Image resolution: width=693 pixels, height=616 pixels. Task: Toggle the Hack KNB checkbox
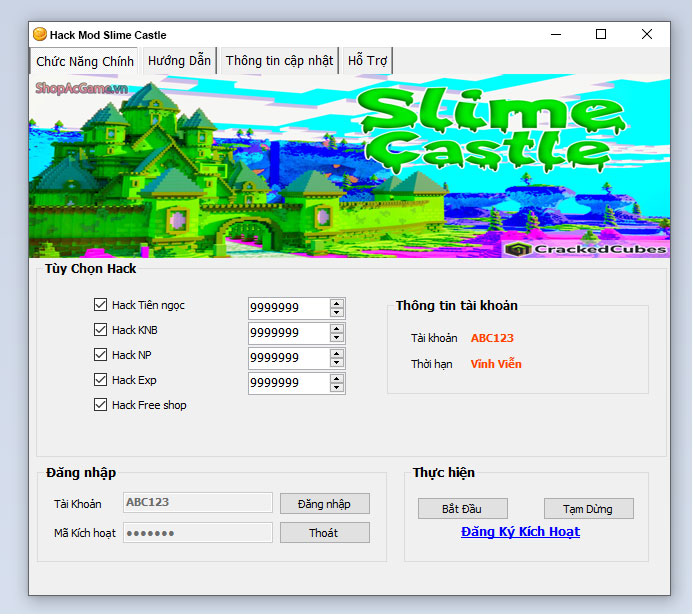[x=100, y=330]
